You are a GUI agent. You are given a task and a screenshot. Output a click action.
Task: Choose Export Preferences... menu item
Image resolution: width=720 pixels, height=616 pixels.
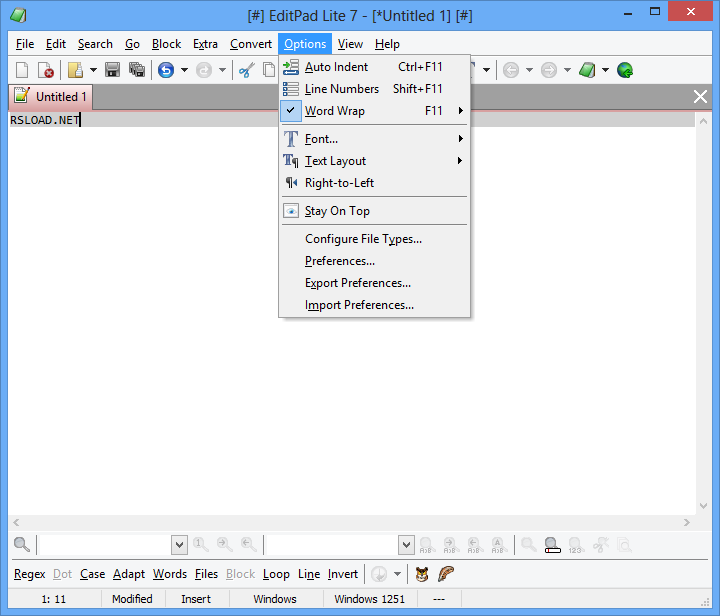coord(374,283)
